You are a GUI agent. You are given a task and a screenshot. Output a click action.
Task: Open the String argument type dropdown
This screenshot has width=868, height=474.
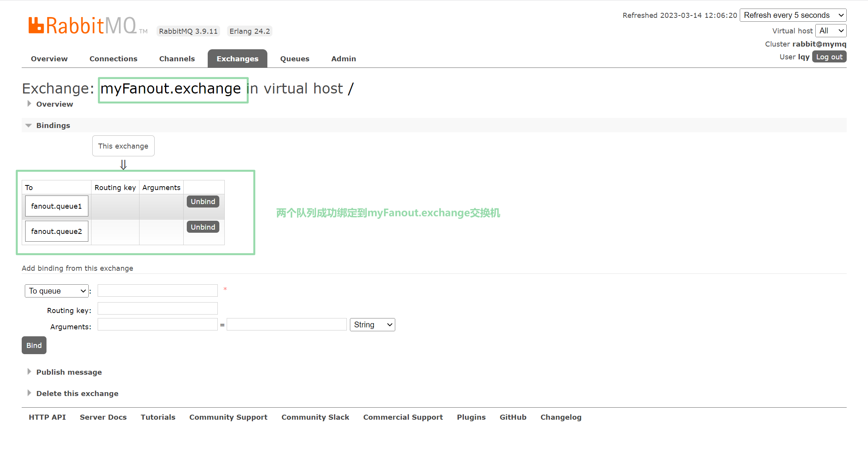pos(372,325)
